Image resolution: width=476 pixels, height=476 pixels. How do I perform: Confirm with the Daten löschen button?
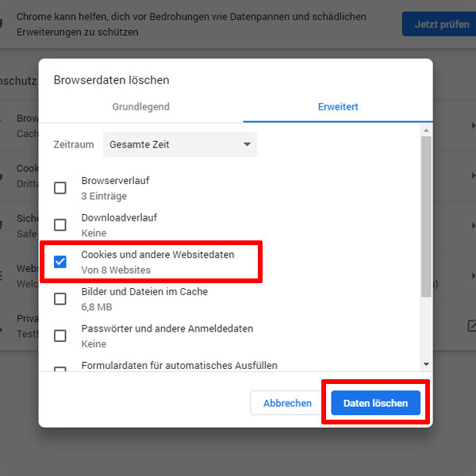(x=375, y=403)
